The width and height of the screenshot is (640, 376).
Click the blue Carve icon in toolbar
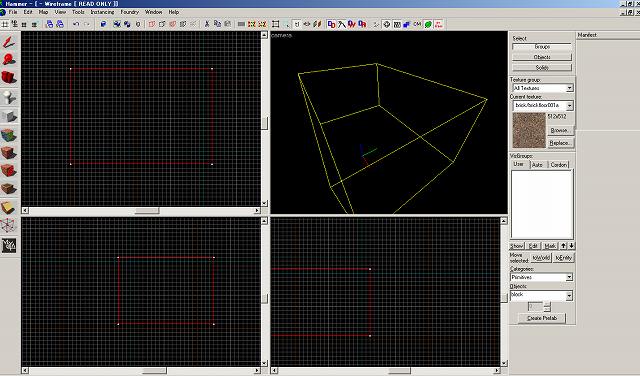coord(103,24)
